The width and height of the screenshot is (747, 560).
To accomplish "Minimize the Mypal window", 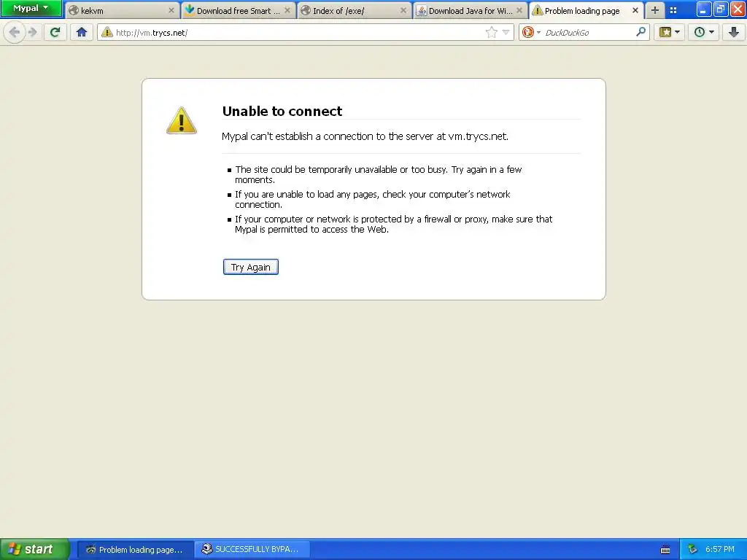I will (703, 9).
